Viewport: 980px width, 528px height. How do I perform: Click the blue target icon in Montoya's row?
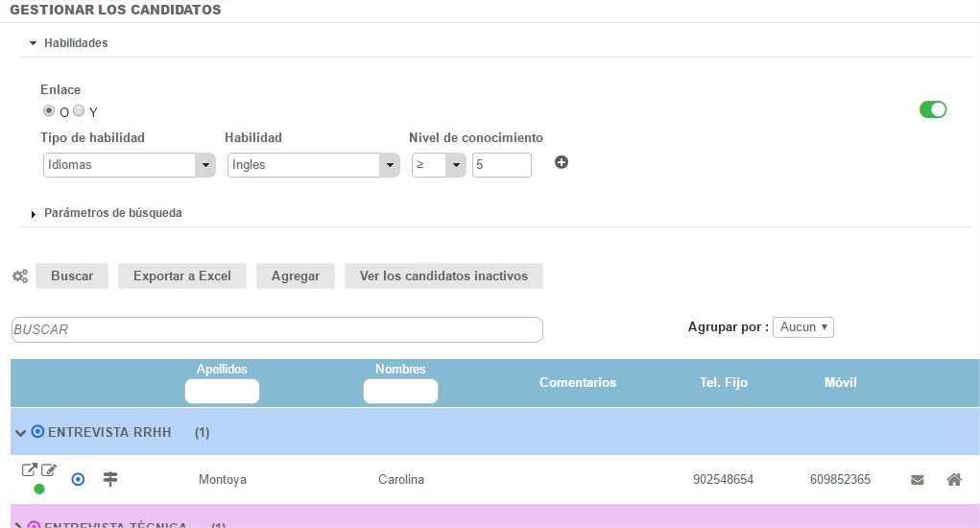coord(79,479)
